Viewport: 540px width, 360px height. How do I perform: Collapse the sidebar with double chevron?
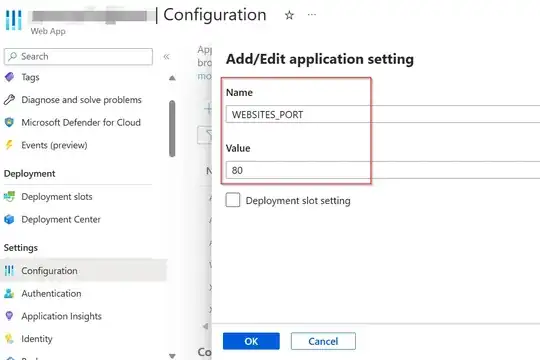tap(166, 56)
